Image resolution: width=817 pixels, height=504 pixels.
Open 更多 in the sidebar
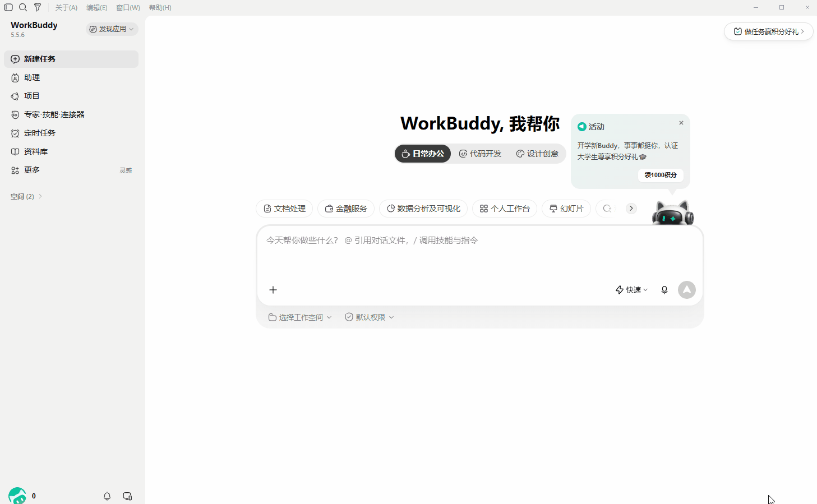click(71, 170)
